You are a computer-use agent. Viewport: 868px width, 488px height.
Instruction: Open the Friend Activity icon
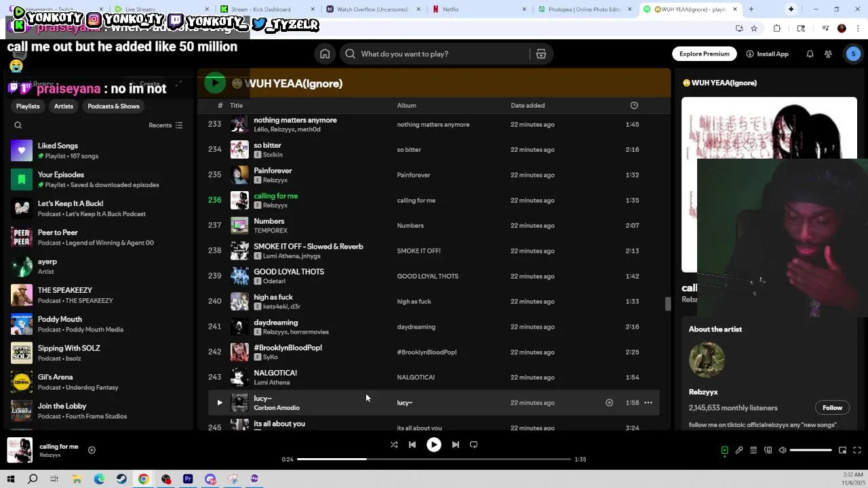828,54
